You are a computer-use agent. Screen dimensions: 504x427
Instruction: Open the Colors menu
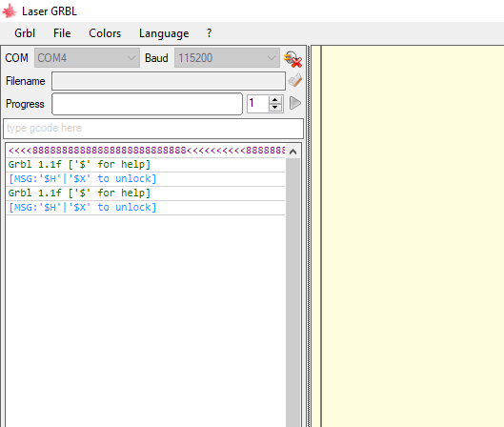click(x=105, y=33)
